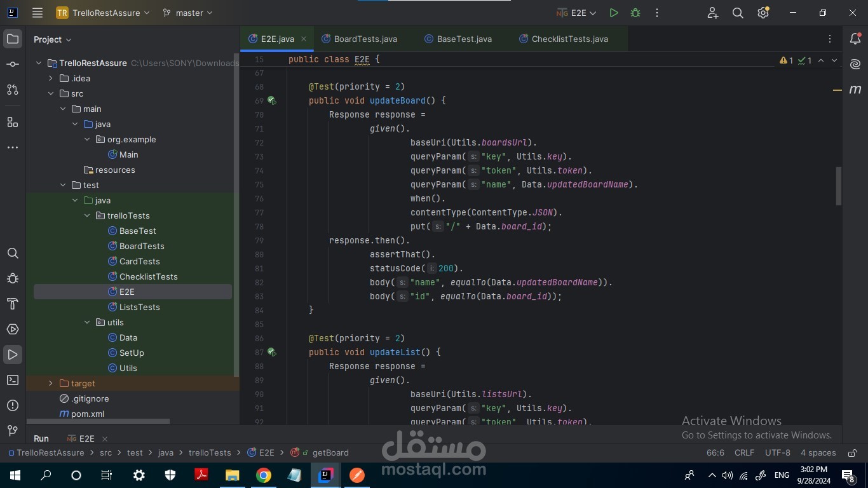This screenshot has width=868, height=488.
Task: Open the Build hammer tool window
Action: click(13, 304)
